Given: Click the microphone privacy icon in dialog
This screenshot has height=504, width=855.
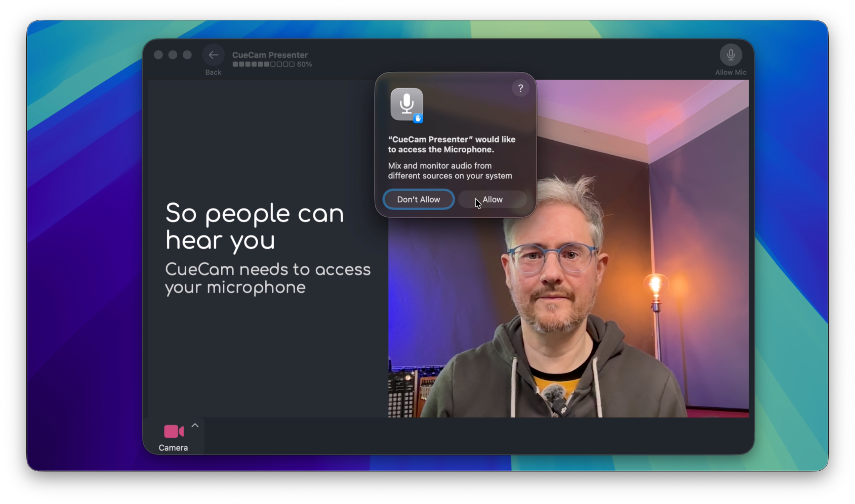Looking at the screenshot, I should point(407,105).
